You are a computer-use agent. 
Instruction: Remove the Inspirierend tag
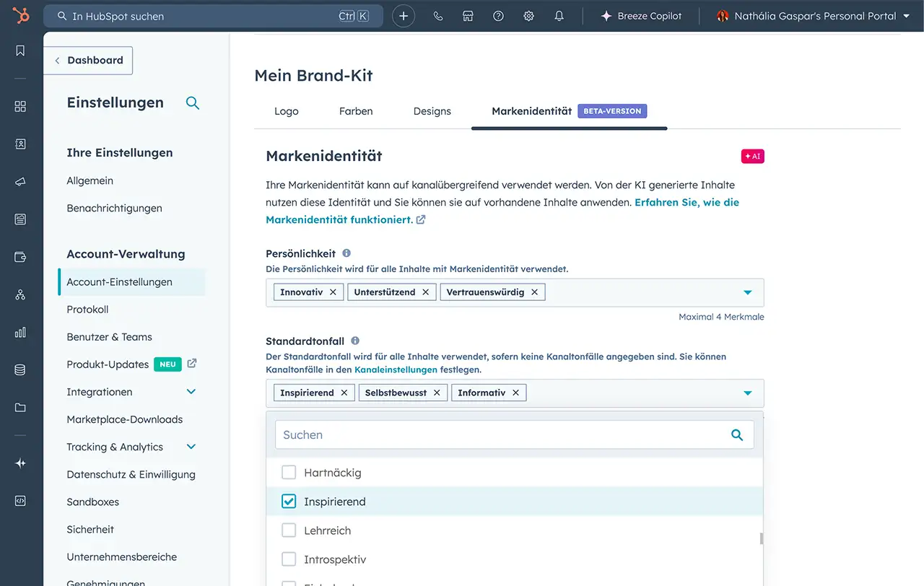click(344, 393)
